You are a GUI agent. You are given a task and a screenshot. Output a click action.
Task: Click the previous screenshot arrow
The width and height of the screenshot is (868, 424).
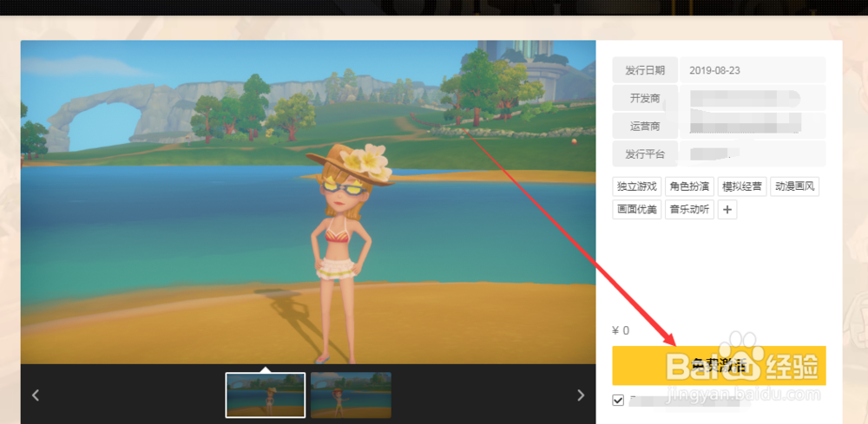point(36,395)
